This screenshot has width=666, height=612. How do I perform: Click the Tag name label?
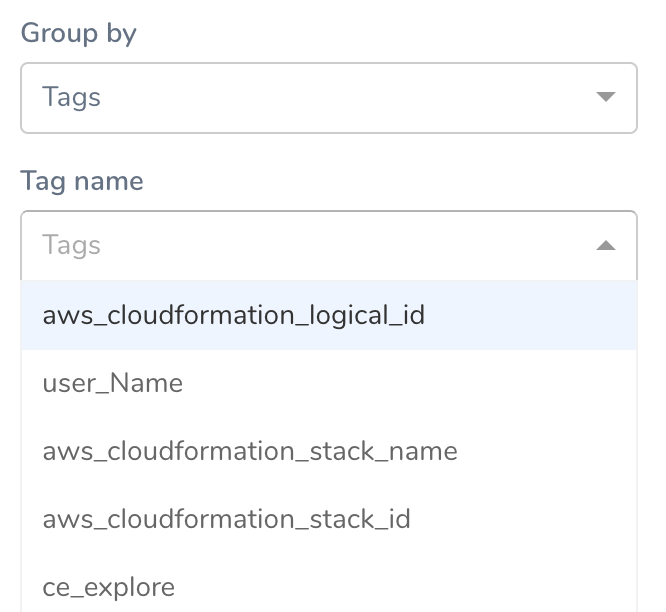(x=82, y=181)
